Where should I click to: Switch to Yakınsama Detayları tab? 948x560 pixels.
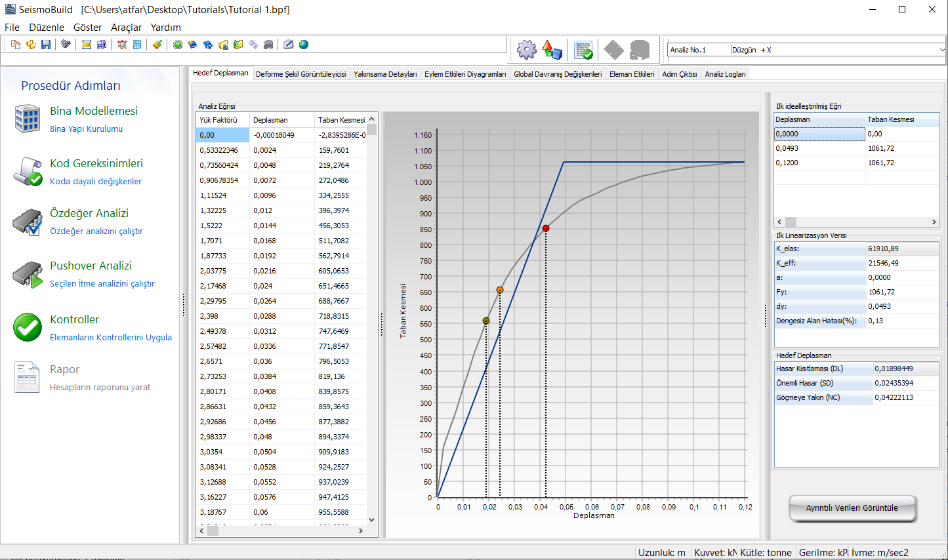[385, 74]
